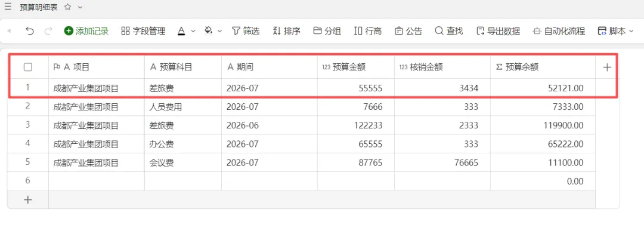Image resolution: width=644 pixels, height=237 pixels.
Task: Open the 查找 search tool
Action: point(449,31)
